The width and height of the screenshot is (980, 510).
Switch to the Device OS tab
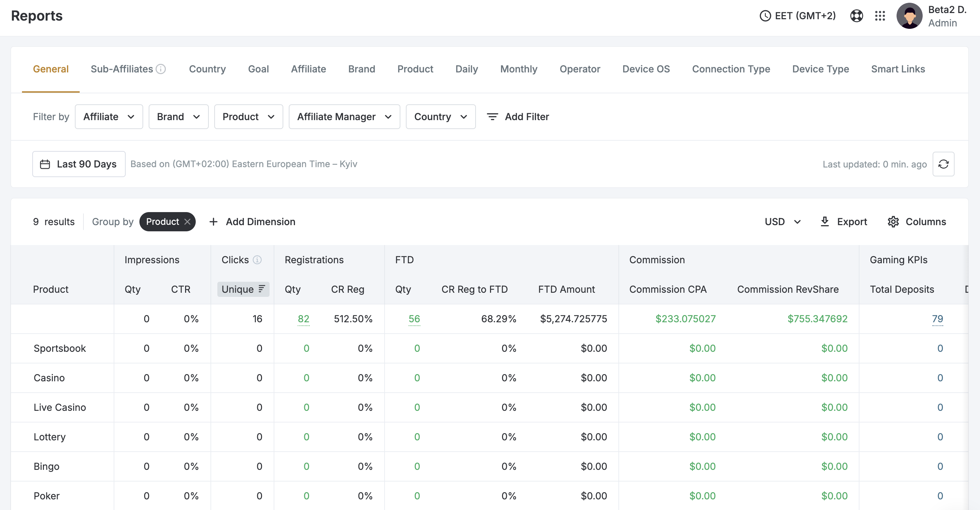tap(646, 69)
